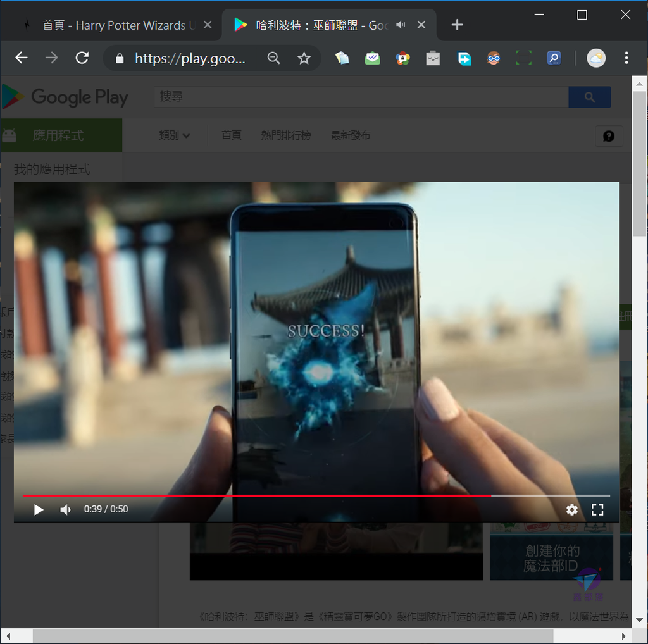648x644 pixels.
Task: Open the green capture frame extension
Action: pyautogui.click(x=523, y=58)
